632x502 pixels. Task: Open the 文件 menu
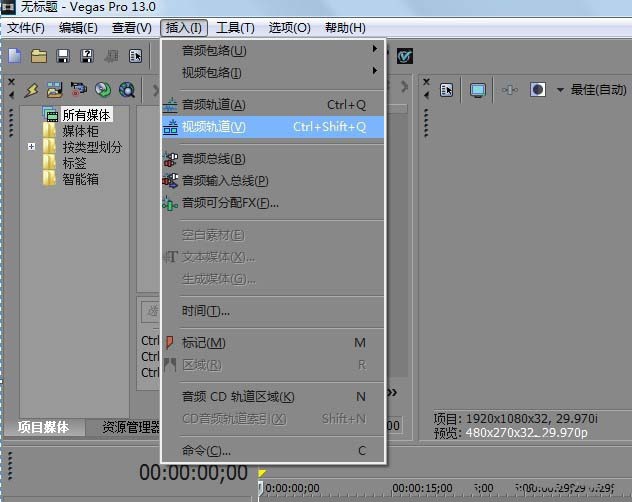point(26,28)
